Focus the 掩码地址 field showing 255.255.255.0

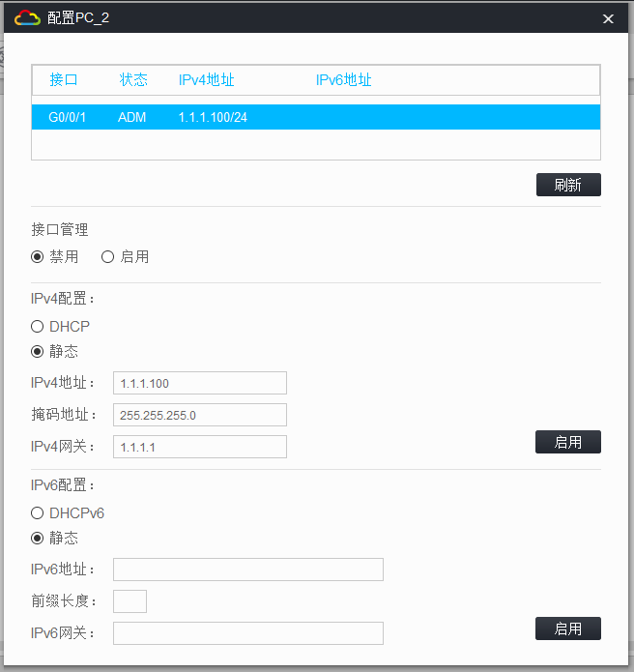click(200, 415)
